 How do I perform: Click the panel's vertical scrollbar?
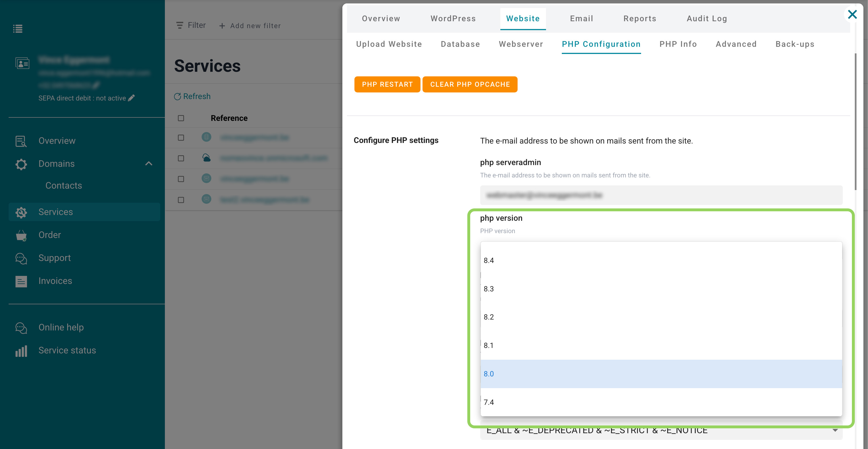[x=855, y=122]
